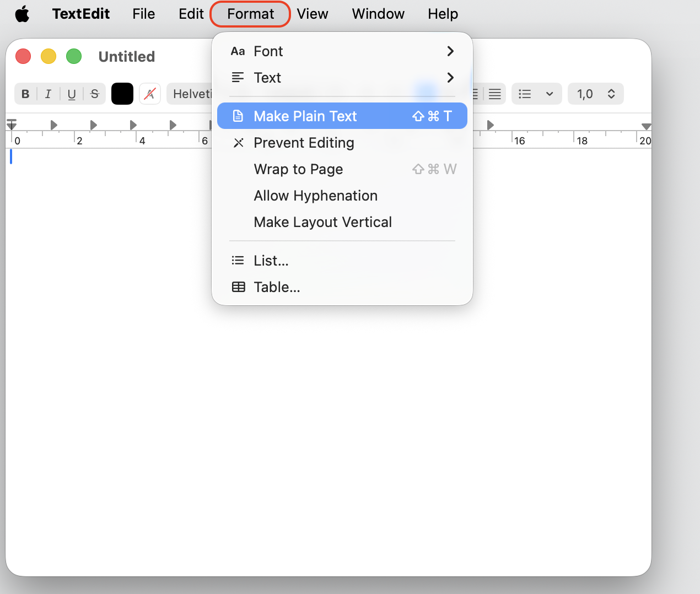The image size is (700, 594).
Task: Open the Helvetica font family dropdown
Action: 190,94
